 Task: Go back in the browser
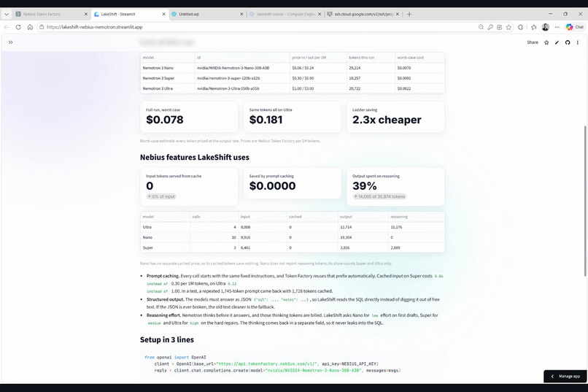tap(7, 27)
